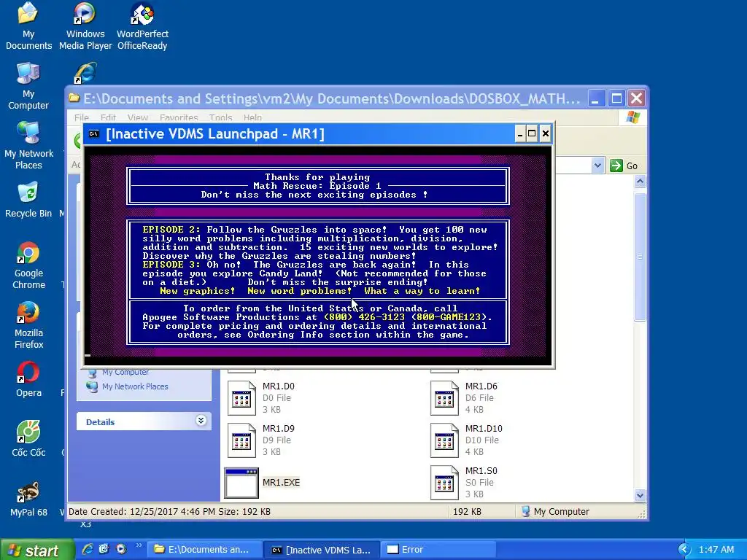Click the Explorer window title bar path
The image size is (747, 560).
[x=332, y=98]
